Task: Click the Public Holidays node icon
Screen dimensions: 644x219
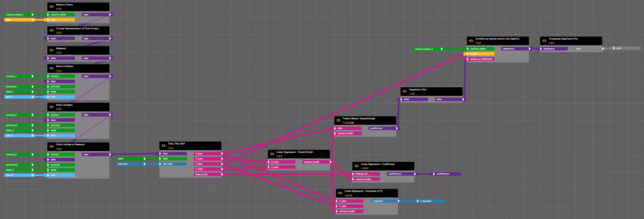Action: pyautogui.click(x=52, y=107)
